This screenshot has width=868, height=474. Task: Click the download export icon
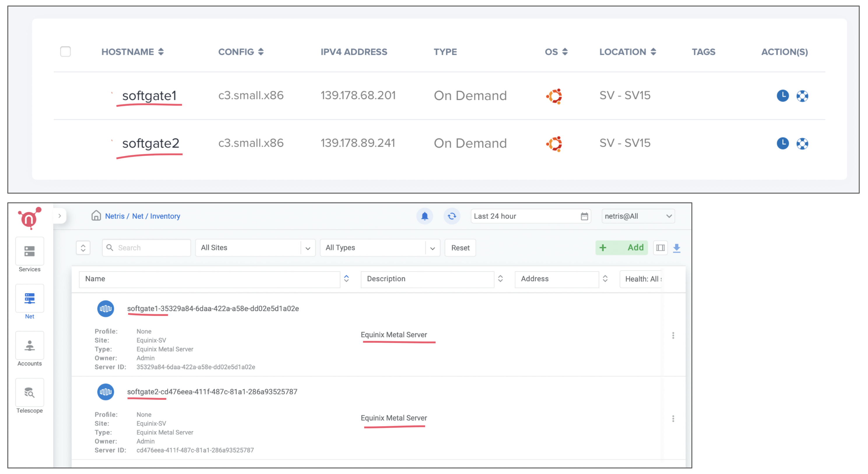click(676, 248)
